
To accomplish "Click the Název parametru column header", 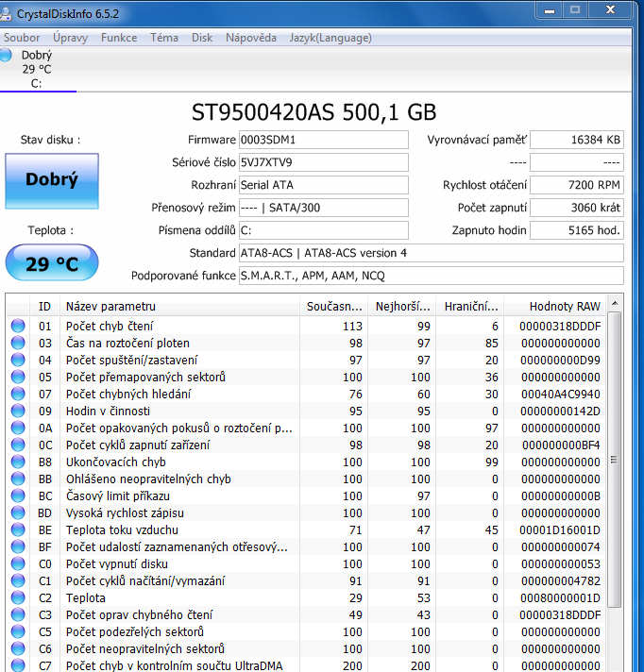I will pyautogui.click(x=179, y=307).
